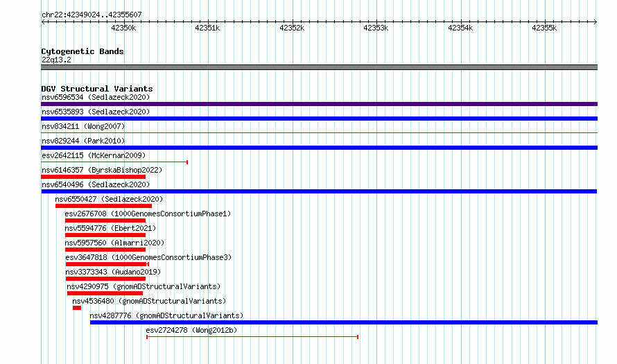Viewport: 617px width, 364px height.
Task: Select the red nsv5957560 variant bar
Action: [x=105, y=250]
